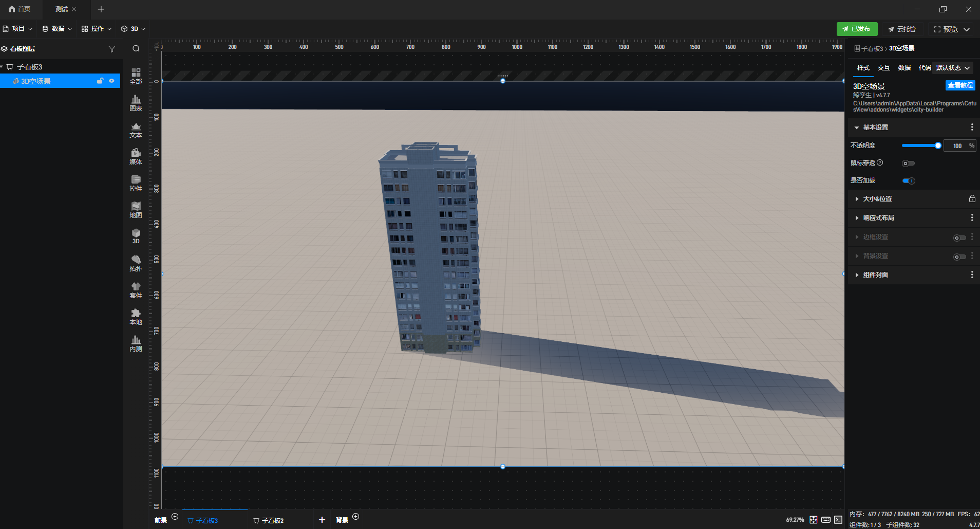Click the 69.27% zoom level display

(x=795, y=520)
